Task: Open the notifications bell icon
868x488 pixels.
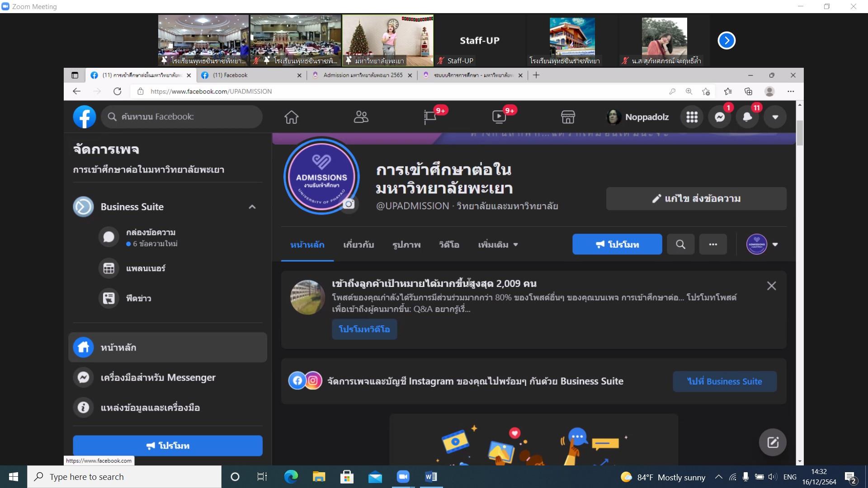Action: pos(747,117)
